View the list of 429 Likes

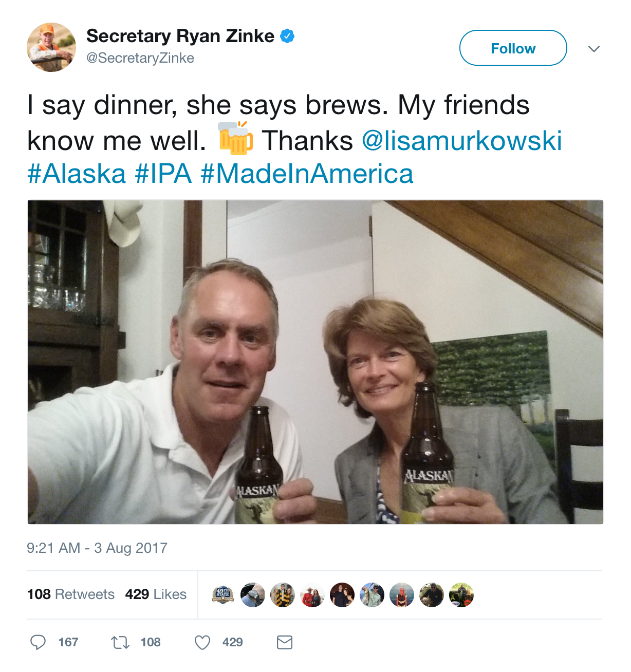(x=156, y=594)
